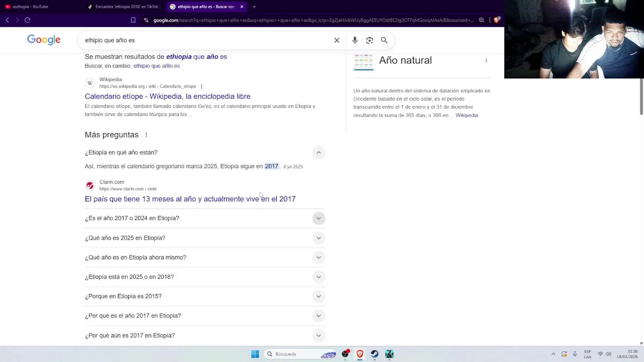Show hidden tray icons chevron
This screenshot has height=362, width=644.
(x=553, y=354)
